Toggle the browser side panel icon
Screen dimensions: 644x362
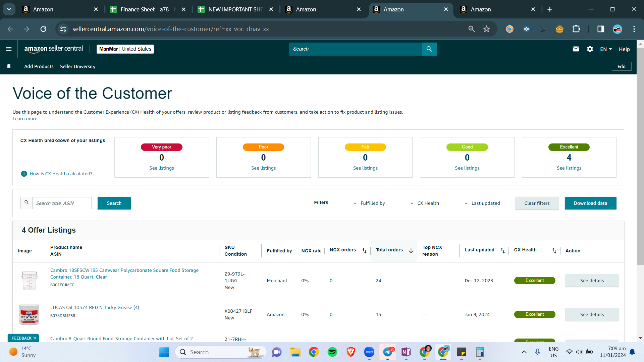pos(601,29)
